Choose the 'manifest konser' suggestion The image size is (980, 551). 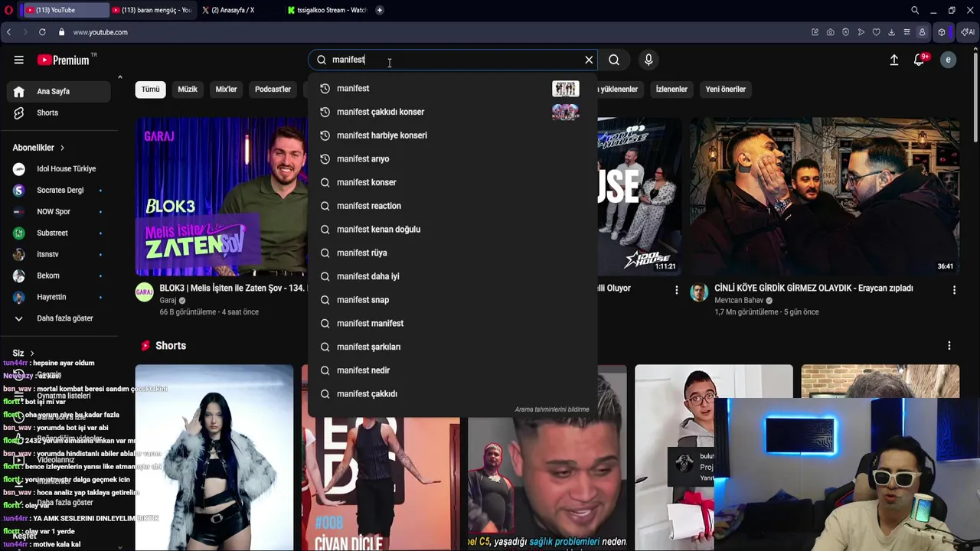pos(452,182)
